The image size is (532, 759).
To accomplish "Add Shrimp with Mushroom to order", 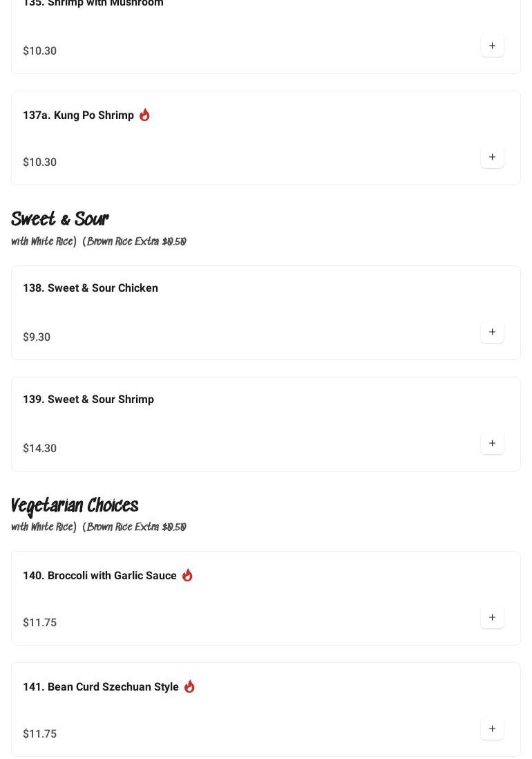I will coord(492,46).
